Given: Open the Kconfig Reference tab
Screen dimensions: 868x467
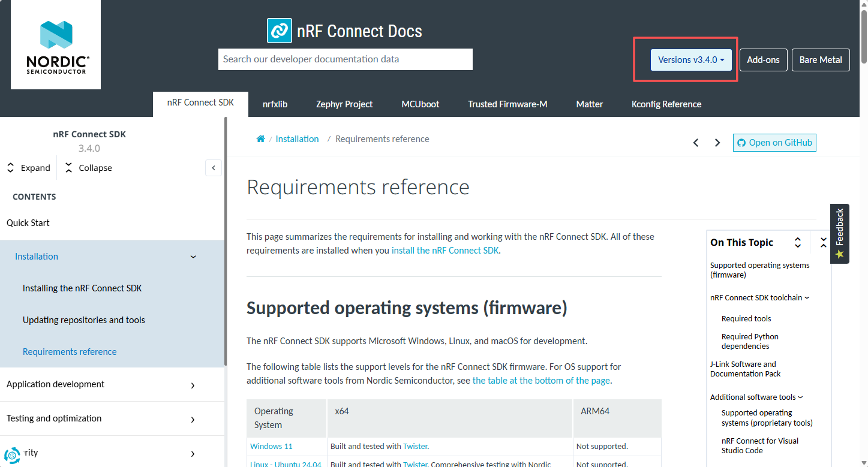Looking at the screenshot, I should click(666, 104).
